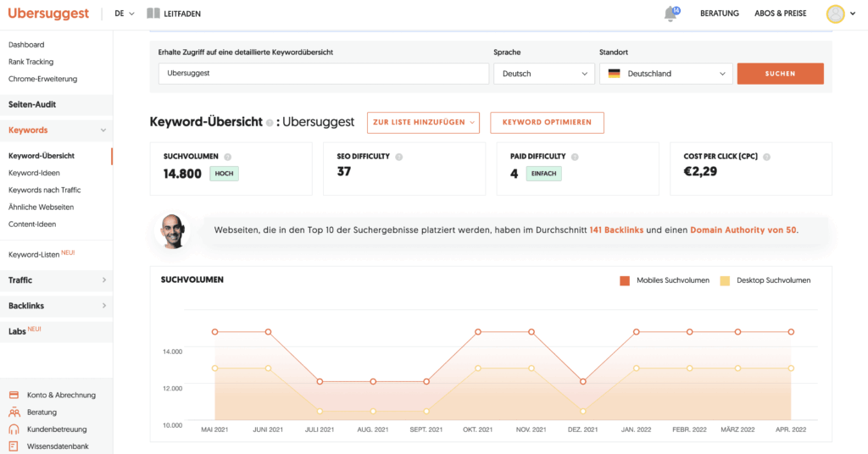Click the German flag icon
This screenshot has width=868, height=454.
pyautogui.click(x=614, y=74)
